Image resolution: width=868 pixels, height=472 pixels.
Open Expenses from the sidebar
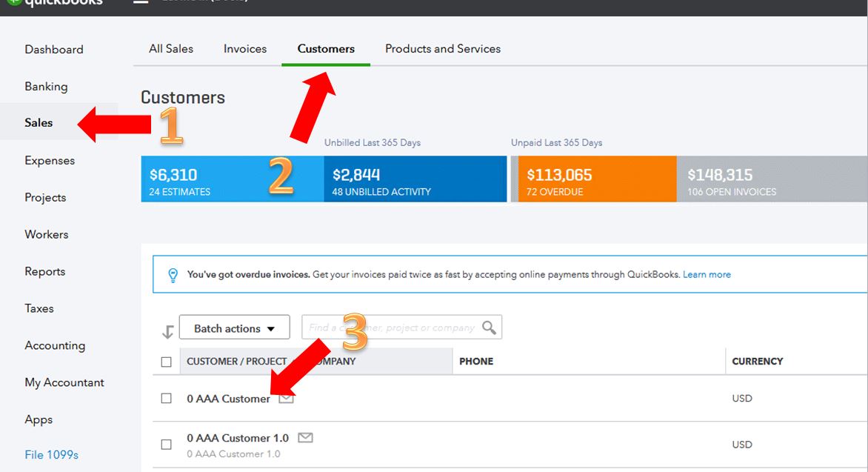(50, 160)
